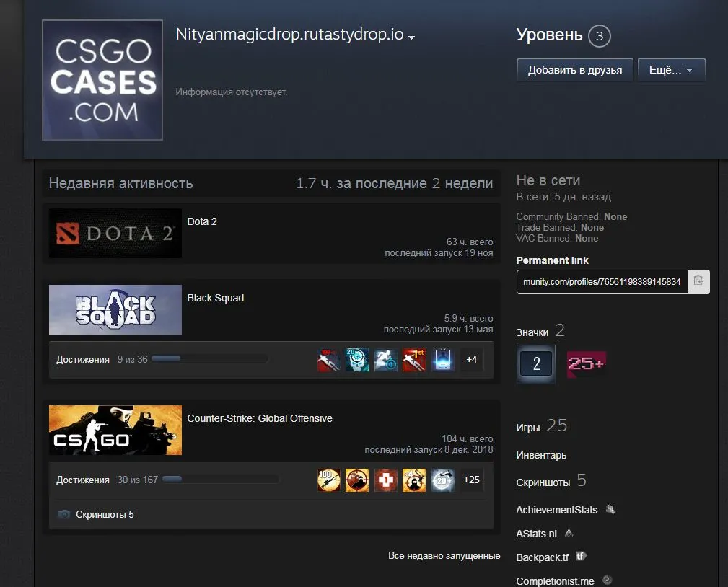This screenshot has height=587, width=728.
Task: Click the Добавить в друзья button
Action: click(x=575, y=70)
